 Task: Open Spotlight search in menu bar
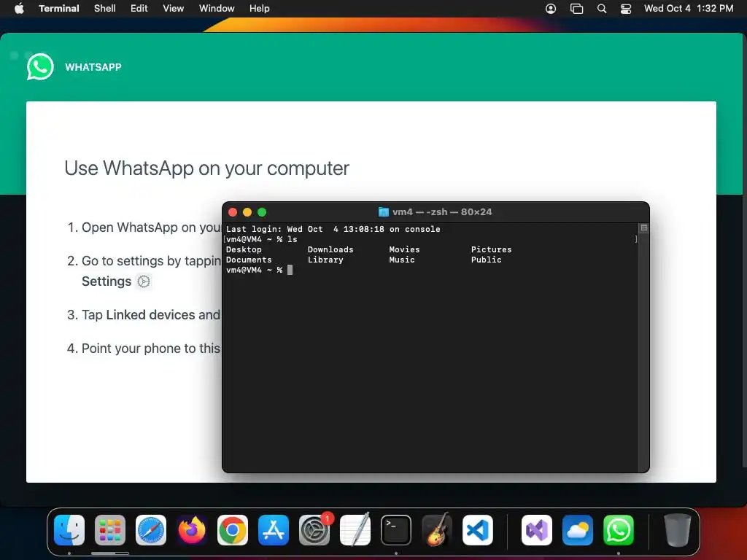point(602,9)
